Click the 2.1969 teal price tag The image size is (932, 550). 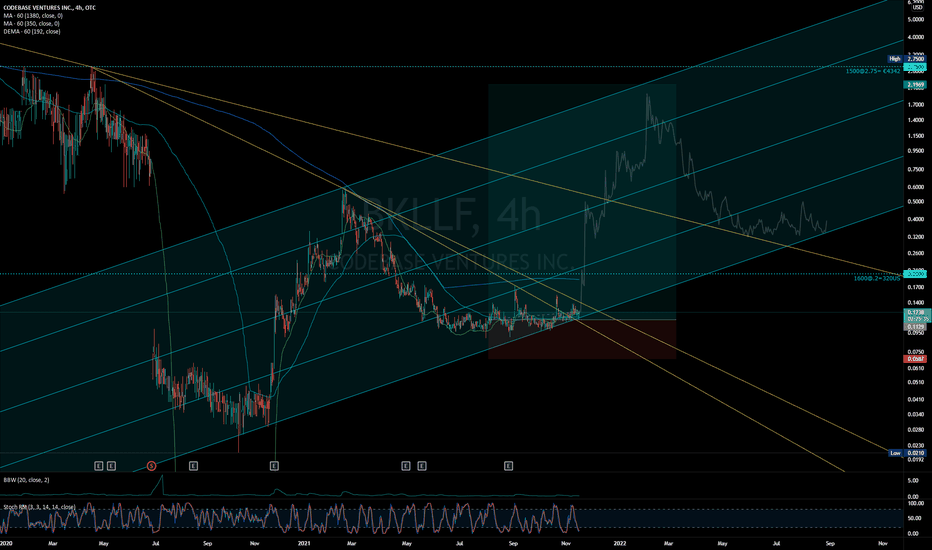pyautogui.click(x=917, y=86)
